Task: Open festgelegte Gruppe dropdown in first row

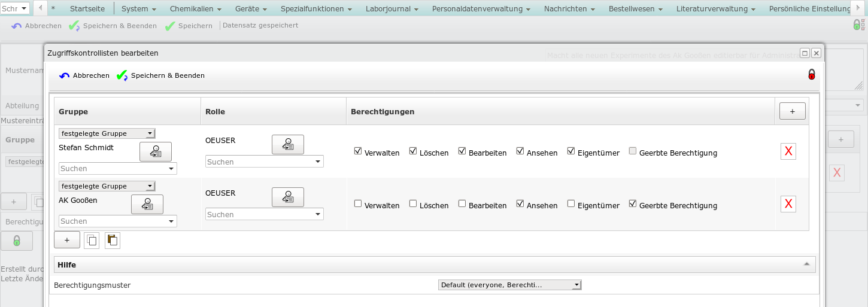Action: [x=107, y=133]
